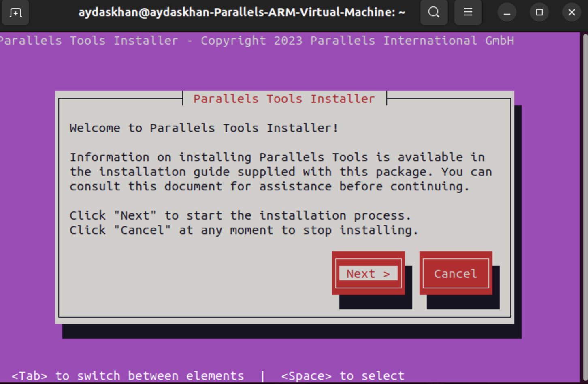The image size is (588, 384).
Task: Maximize the terminal window
Action: pyautogui.click(x=539, y=12)
